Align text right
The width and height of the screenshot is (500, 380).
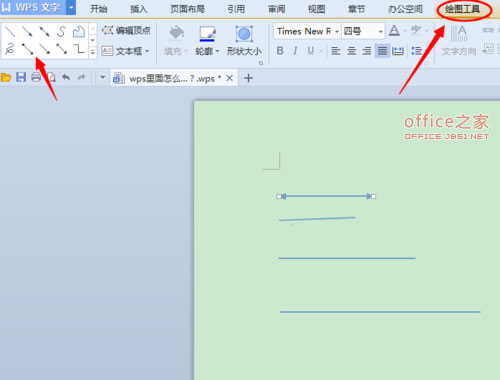pos(367,51)
